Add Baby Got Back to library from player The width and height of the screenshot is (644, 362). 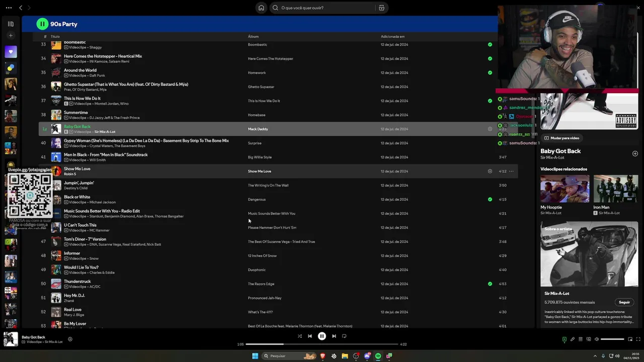click(x=70, y=339)
